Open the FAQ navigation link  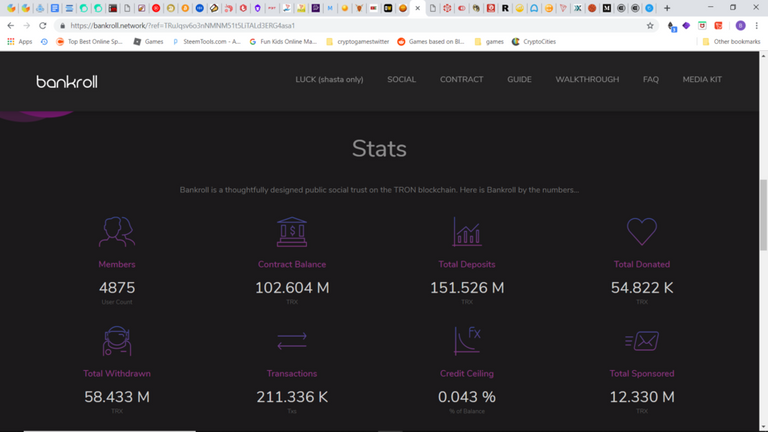[650, 79]
